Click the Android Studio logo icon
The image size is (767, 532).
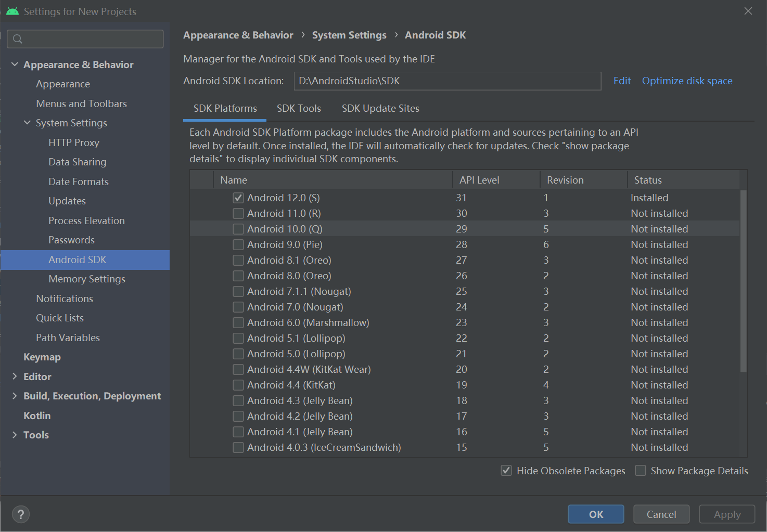click(x=12, y=11)
